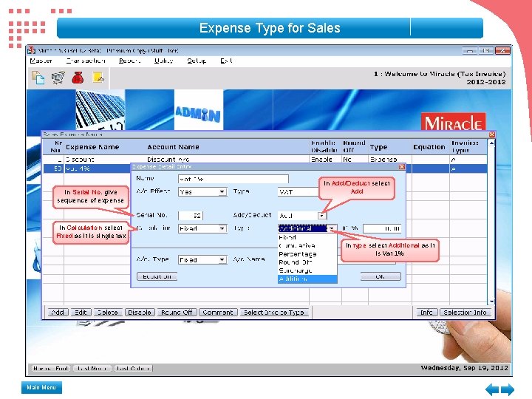Click the Selection Info button
Viewport: 532px width, 399px height.
click(x=465, y=312)
